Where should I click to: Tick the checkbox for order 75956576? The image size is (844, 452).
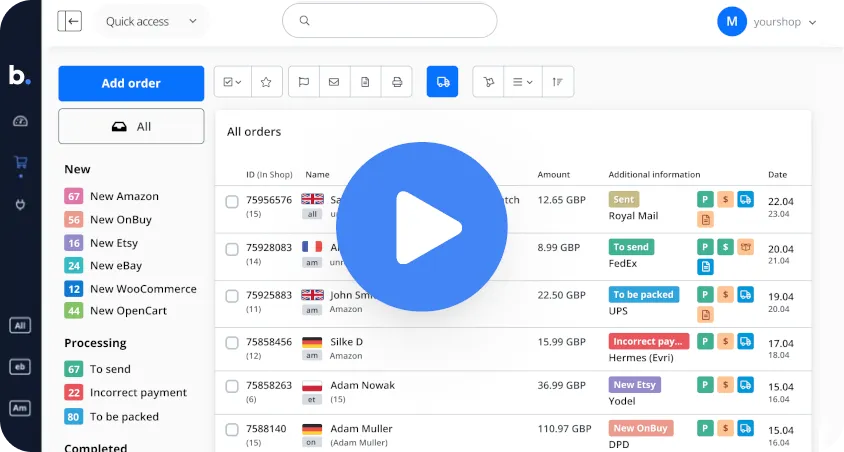click(x=232, y=202)
